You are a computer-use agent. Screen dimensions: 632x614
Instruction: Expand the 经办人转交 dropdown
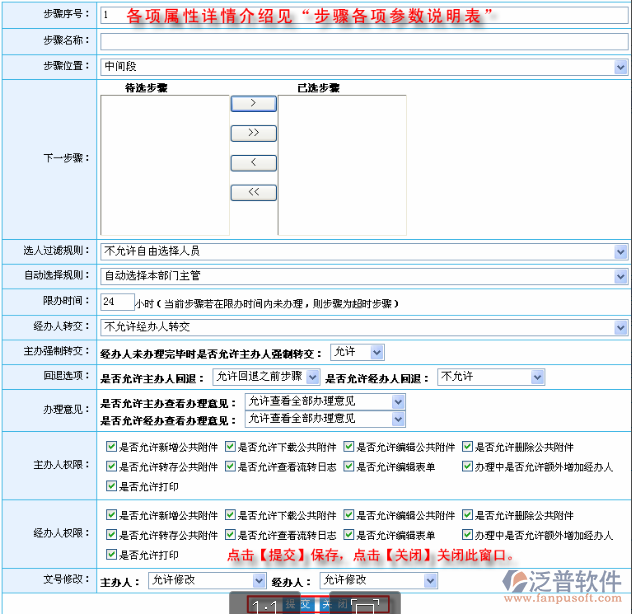tap(364, 327)
